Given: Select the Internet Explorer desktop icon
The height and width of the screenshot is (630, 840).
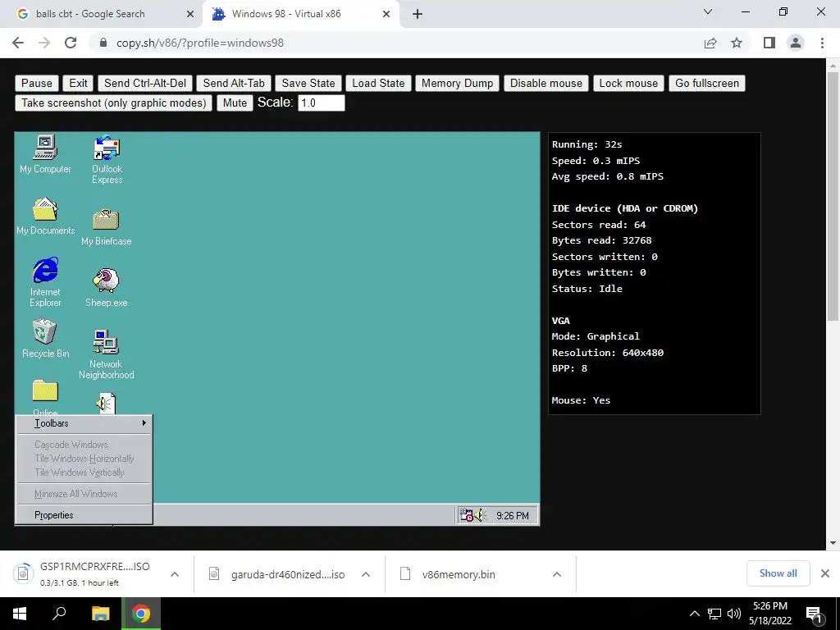Looking at the screenshot, I should pos(45,282).
